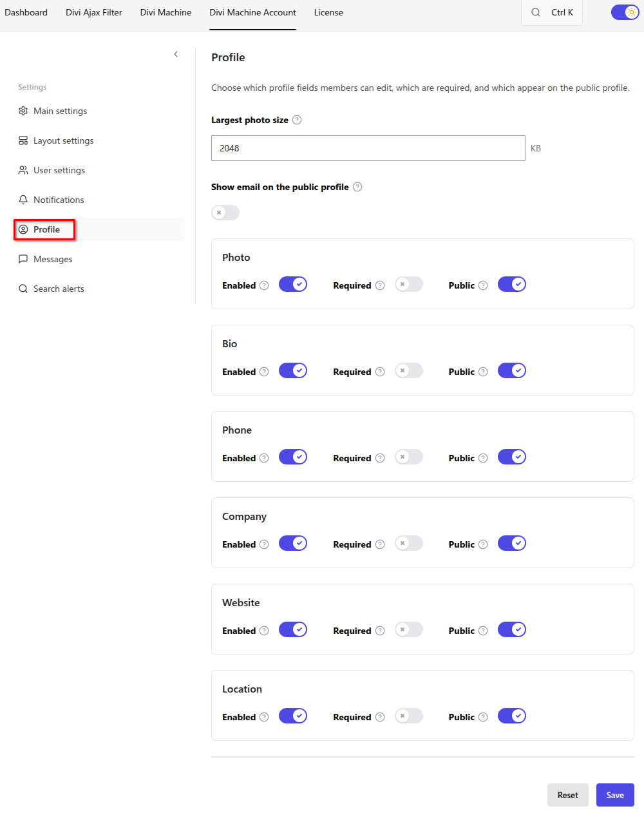The height and width of the screenshot is (813, 644).
Task: Click the Reset button
Action: click(x=568, y=795)
